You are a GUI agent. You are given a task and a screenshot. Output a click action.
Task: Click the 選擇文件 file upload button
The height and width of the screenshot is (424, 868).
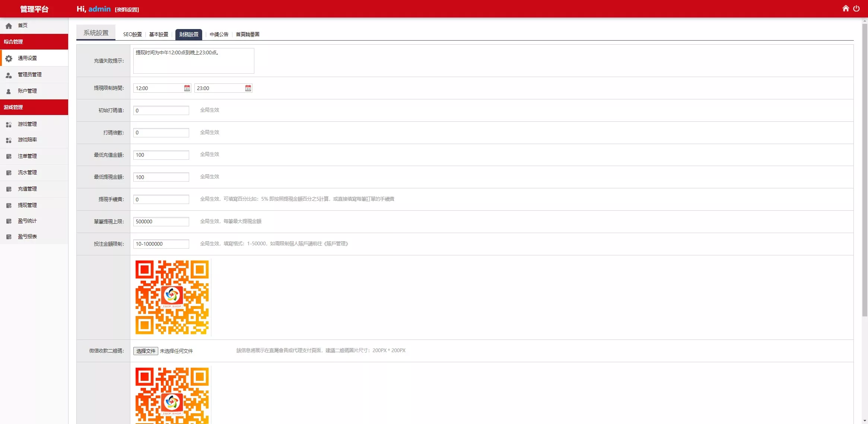[x=145, y=351]
